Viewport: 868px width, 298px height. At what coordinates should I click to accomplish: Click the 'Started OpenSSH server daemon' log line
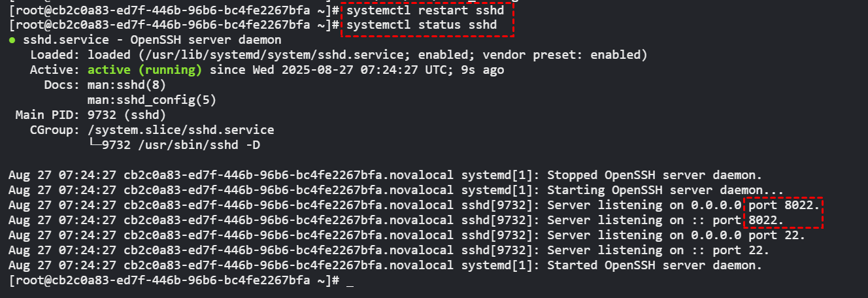pyautogui.click(x=386, y=265)
